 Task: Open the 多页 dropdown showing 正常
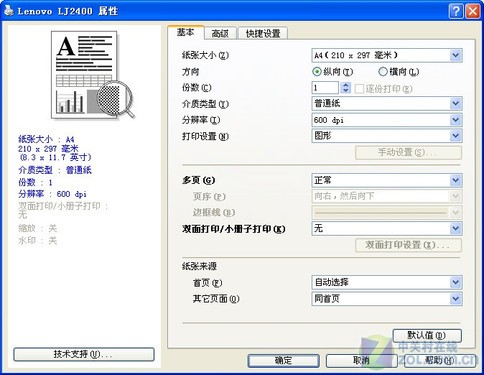pyautogui.click(x=387, y=181)
